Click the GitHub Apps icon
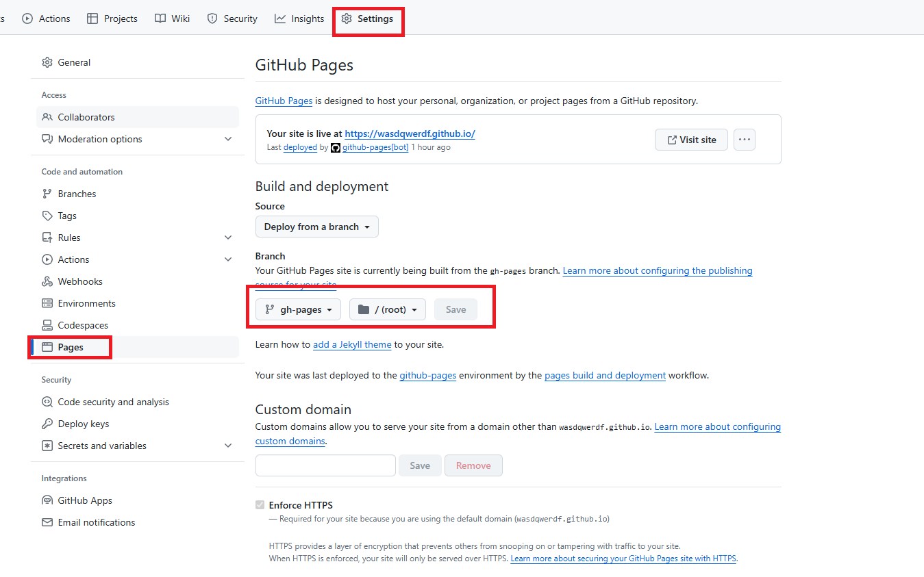Image resolution: width=924 pixels, height=577 pixels. coord(47,500)
